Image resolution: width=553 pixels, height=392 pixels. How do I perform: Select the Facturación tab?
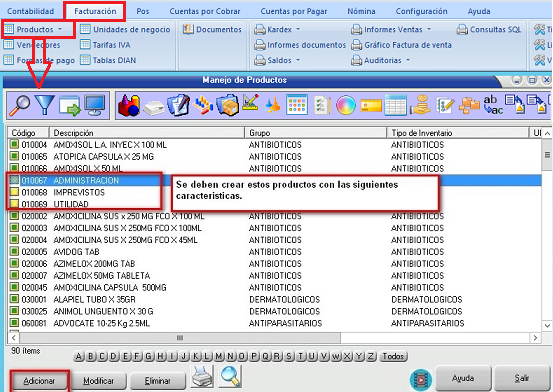[95, 11]
